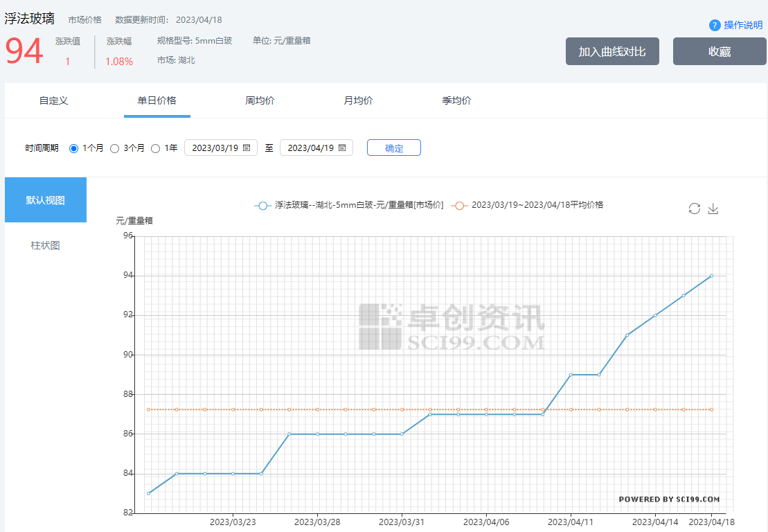Select the 1年 time period radio
Screen dimensions: 768x532
tap(155, 148)
